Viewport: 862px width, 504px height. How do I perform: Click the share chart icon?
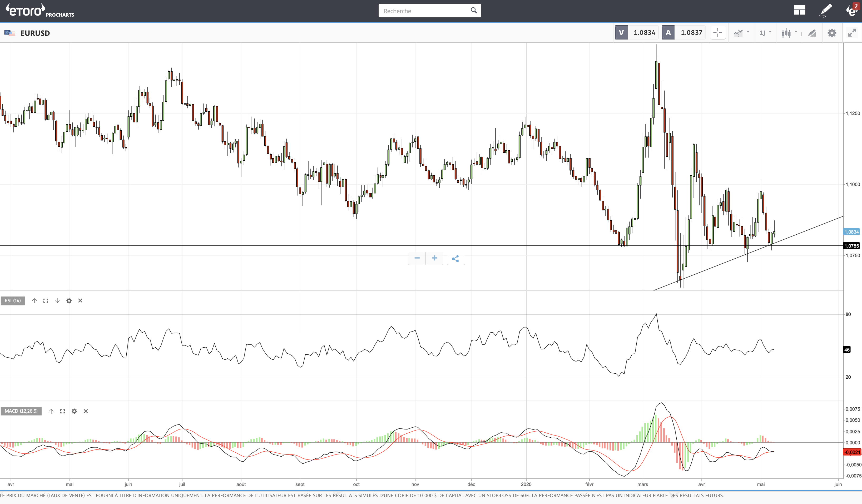455,259
